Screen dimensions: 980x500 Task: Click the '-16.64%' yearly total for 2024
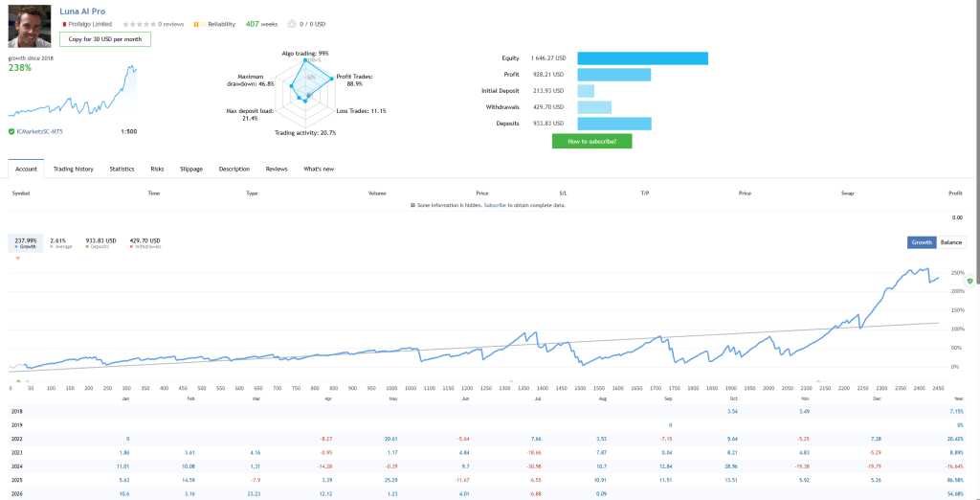click(x=954, y=466)
